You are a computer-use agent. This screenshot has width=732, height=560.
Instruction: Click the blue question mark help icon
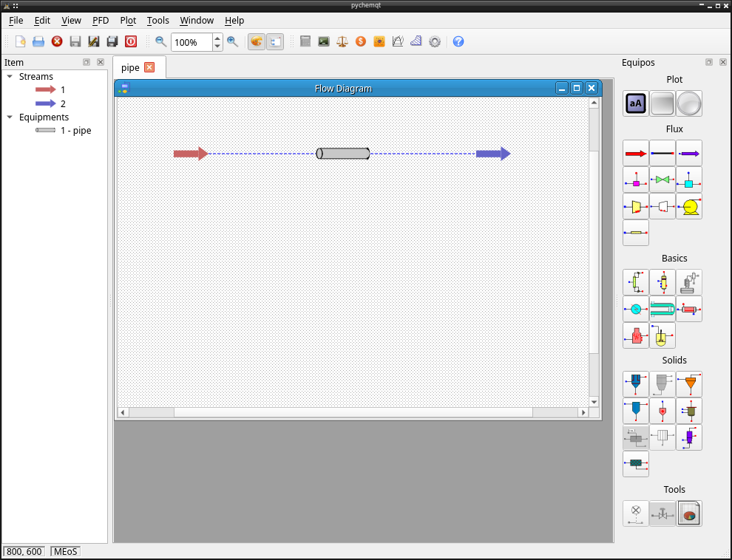(458, 41)
